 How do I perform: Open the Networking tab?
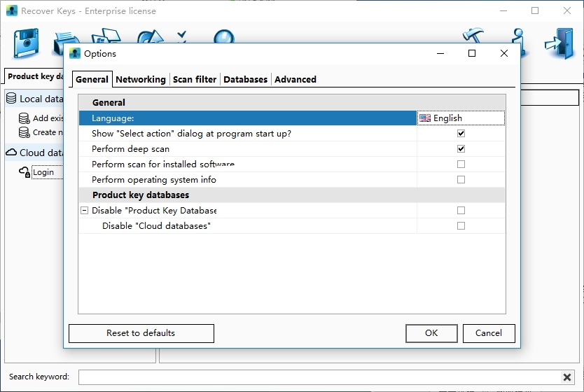[x=141, y=79]
